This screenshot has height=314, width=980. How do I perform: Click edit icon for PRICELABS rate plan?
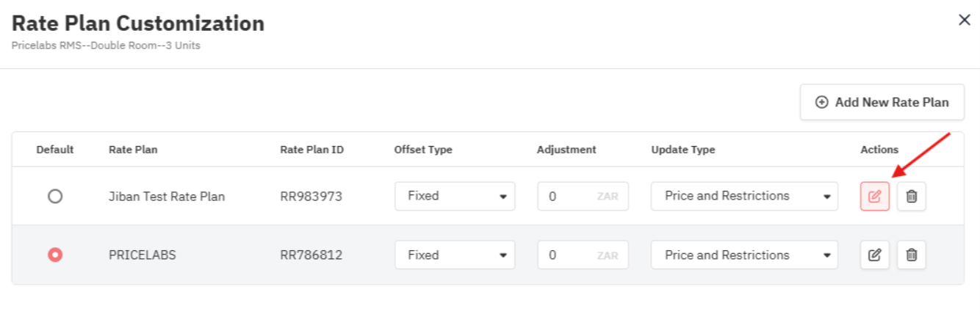[874, 255]
